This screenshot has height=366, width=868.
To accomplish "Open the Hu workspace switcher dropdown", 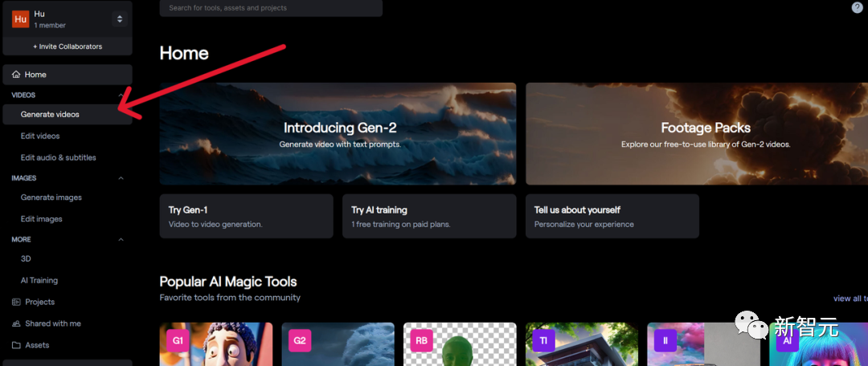I will tap(119, 18).
